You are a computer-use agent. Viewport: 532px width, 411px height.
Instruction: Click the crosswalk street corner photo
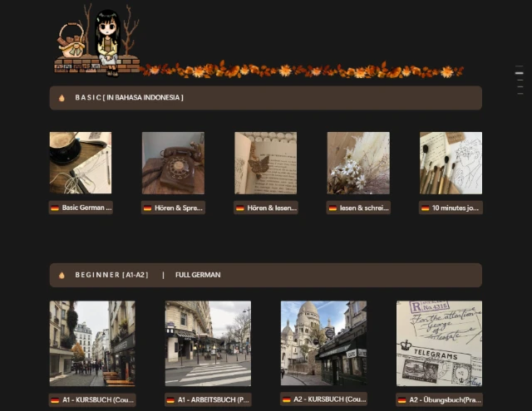click(208, 344)
